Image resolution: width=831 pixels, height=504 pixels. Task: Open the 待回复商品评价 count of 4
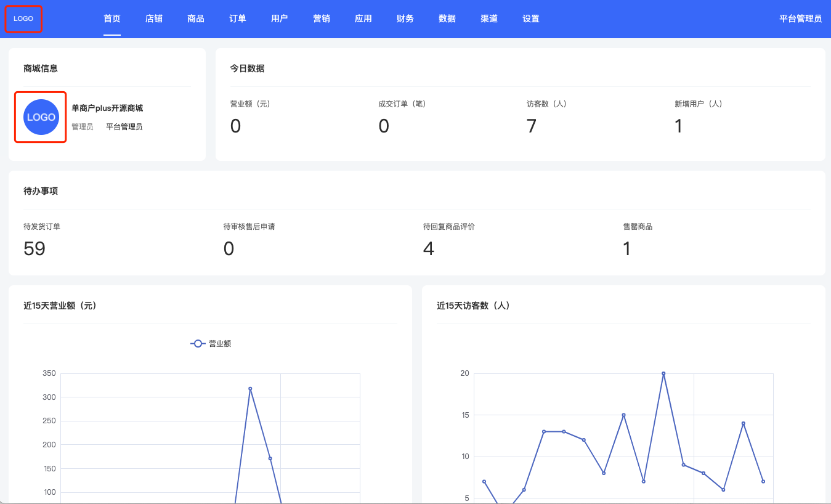[429, 249]
